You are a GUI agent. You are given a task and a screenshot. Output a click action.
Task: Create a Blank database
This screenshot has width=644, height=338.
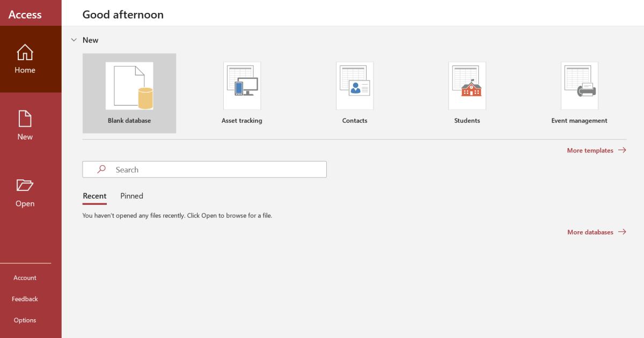coord(129,86)
